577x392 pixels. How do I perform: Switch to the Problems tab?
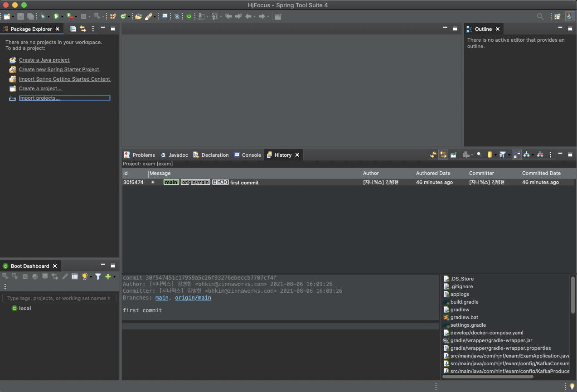point(139,155)
